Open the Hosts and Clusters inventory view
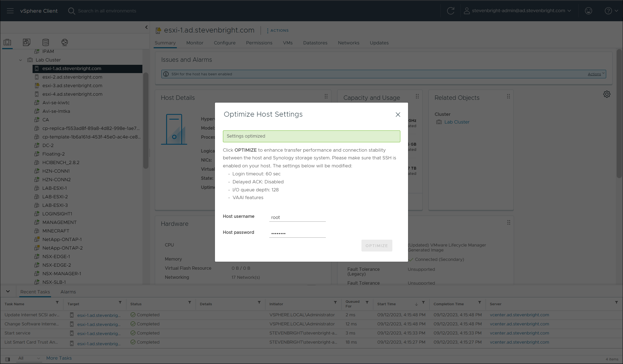623x364 pixels. [7, 42]
